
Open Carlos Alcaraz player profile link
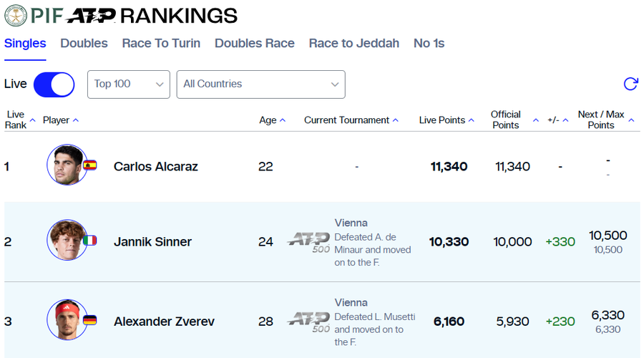[156, 167]
